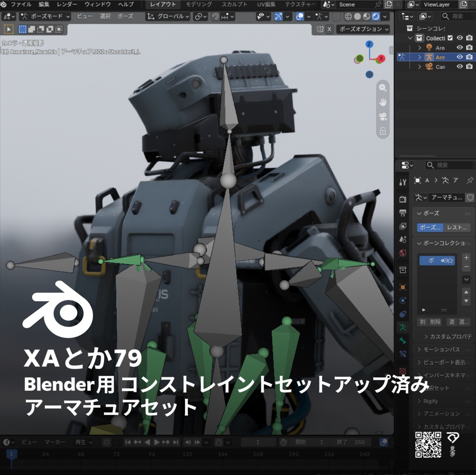Open the Output properties tab
Viewport: 476px width, 475px height.
point(403,212)
